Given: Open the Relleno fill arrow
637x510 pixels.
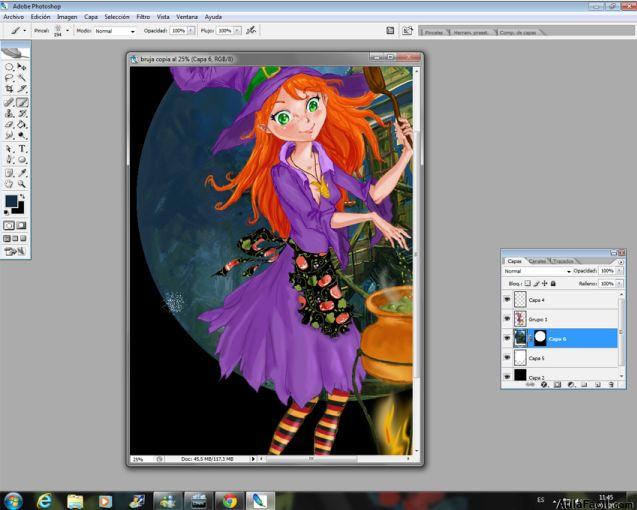Looking at the screenshot, I should tap(619, 284).
